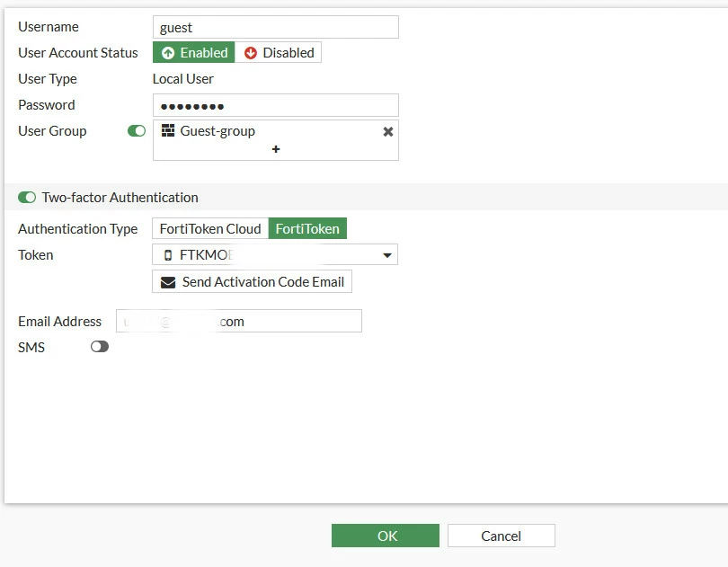
Task: Disable the Two-factor Authentication switch
Action: point(27,198)
